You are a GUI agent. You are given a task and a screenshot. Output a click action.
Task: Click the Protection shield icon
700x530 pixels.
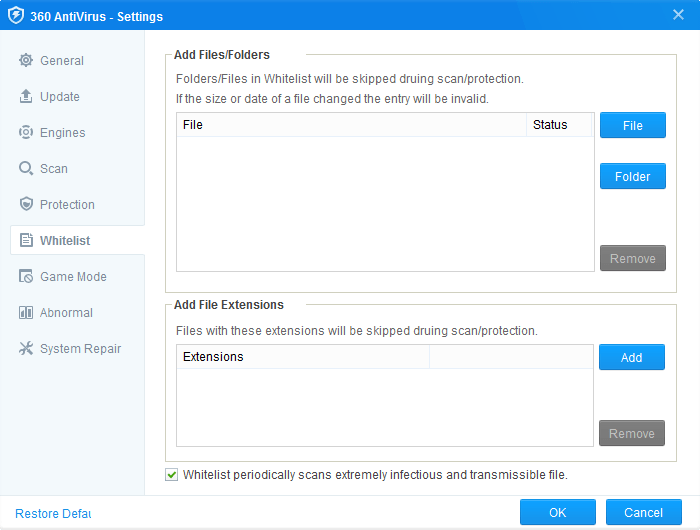pyautogui.click(x=26, y=205)
